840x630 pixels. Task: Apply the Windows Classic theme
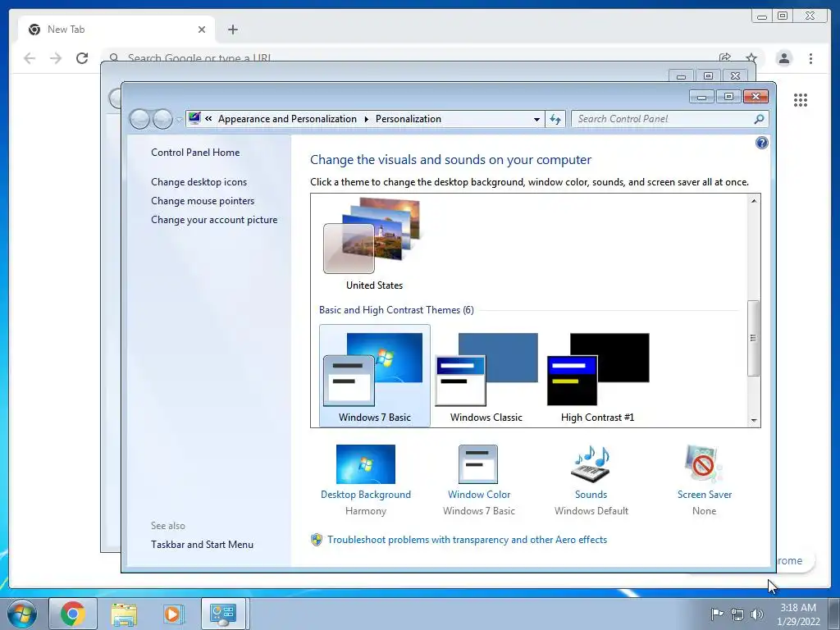click(x=486, y=376)
